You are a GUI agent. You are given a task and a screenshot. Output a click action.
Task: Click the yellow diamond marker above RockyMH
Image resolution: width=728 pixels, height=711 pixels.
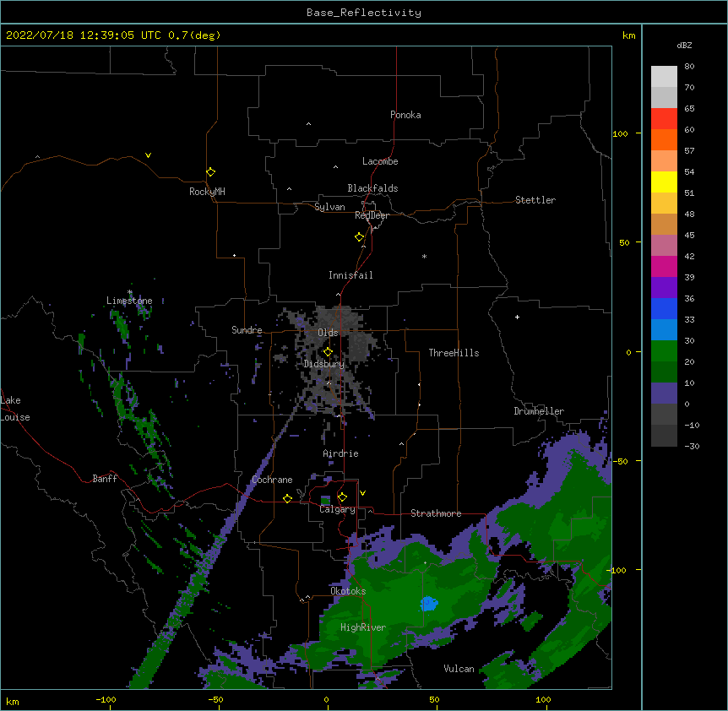210,172
